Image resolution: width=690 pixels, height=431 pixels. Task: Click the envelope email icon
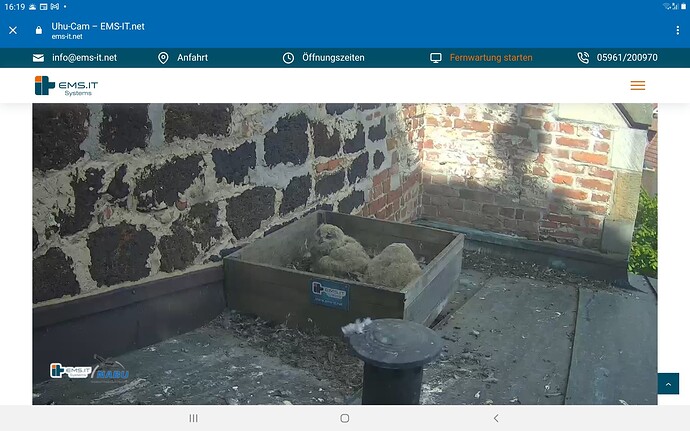(38, 58)
